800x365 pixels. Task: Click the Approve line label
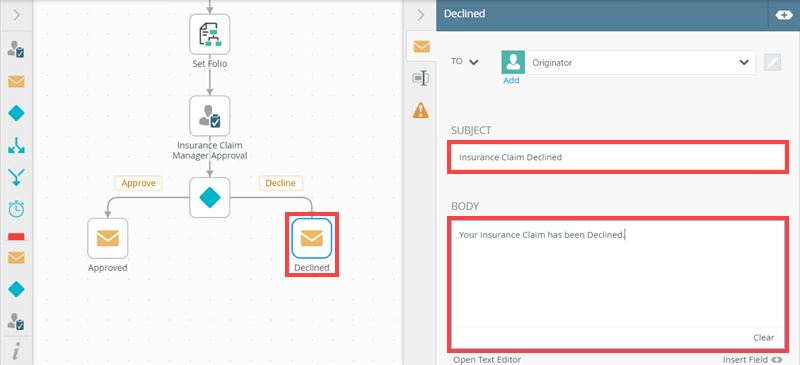click(x=138, y=183)
